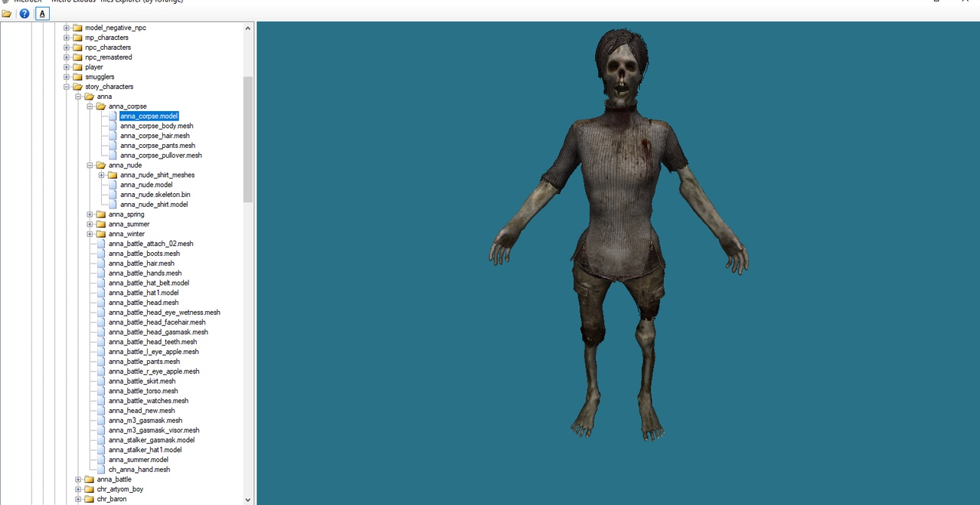Select anna_m3_gasmask_visor.mesh

pos(154,431)
